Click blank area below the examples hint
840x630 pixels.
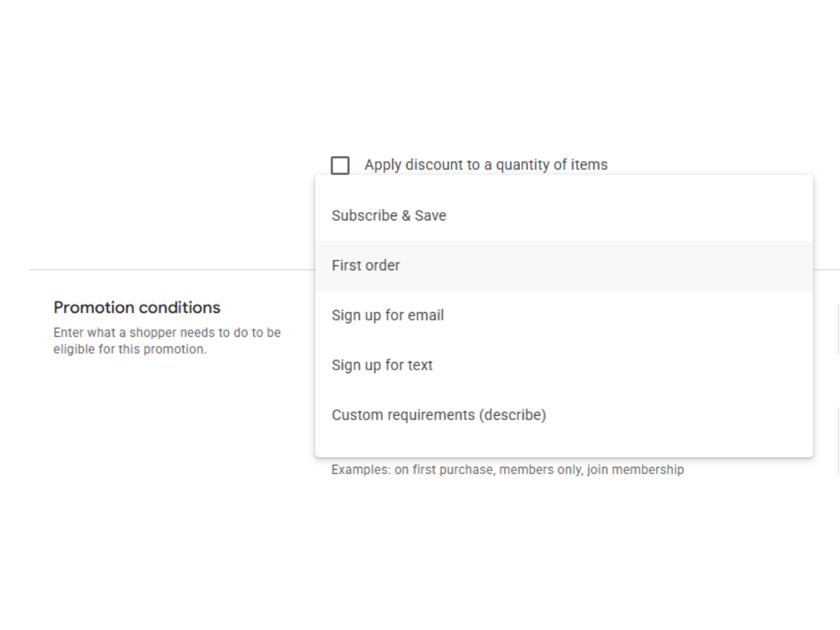coord(507,532)
